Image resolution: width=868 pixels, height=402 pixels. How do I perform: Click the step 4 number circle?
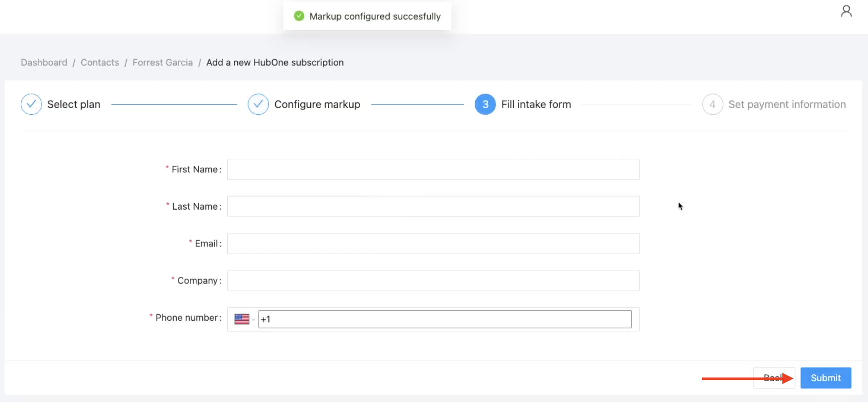click(712, 104)
